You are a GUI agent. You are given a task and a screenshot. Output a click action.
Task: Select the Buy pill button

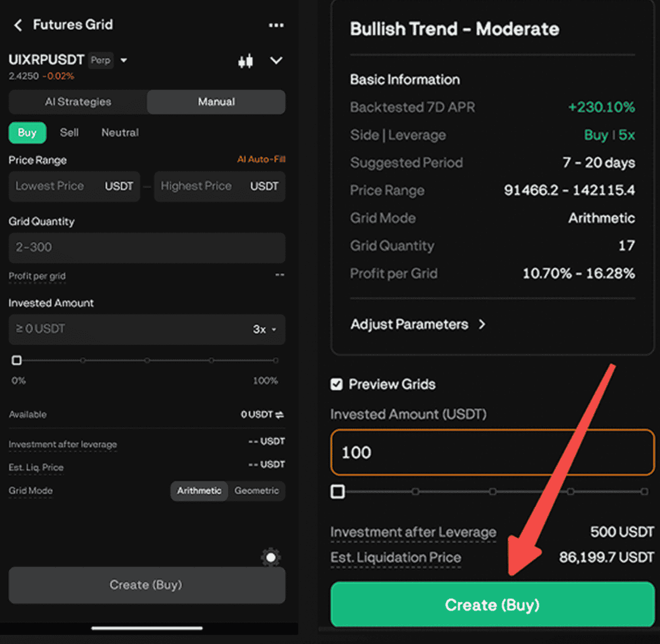tap(27, 132)
